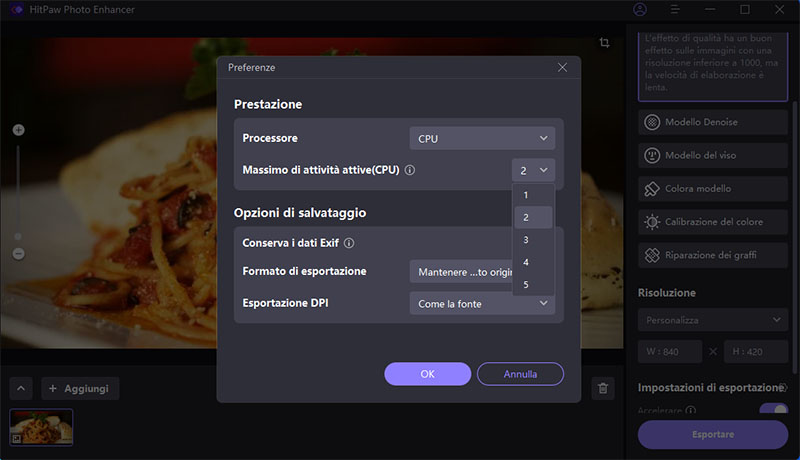The width and height of the screenshot is (800, 460).
Task: Select Calibrazione del colore
Action: 713,222
